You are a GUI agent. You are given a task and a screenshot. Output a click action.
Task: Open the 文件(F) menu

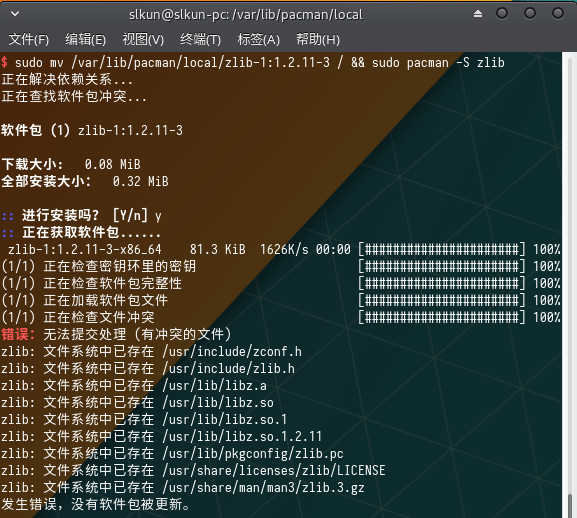[x=29, y=39]
